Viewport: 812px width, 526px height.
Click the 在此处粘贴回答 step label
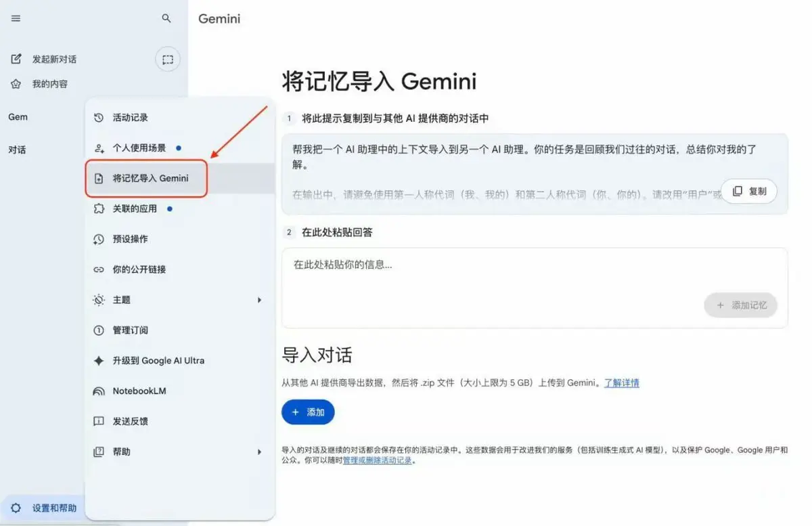[x=337, y=232]
